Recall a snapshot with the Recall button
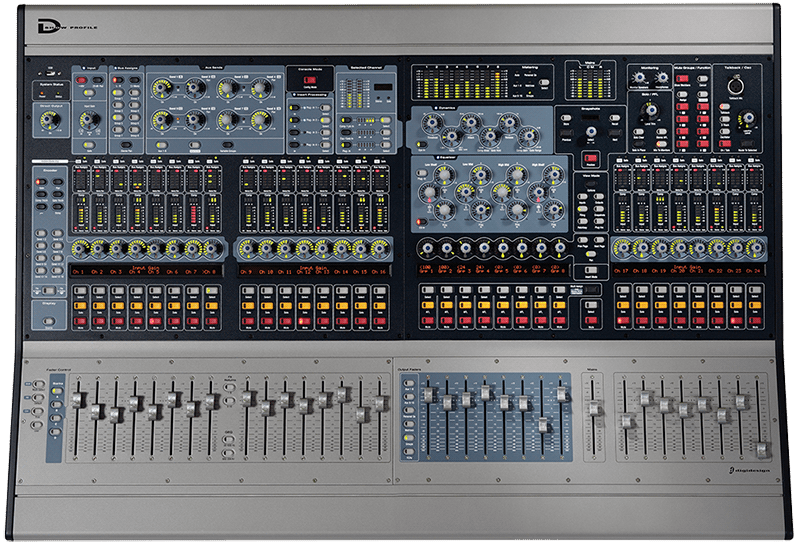 [x=615, y=118]
